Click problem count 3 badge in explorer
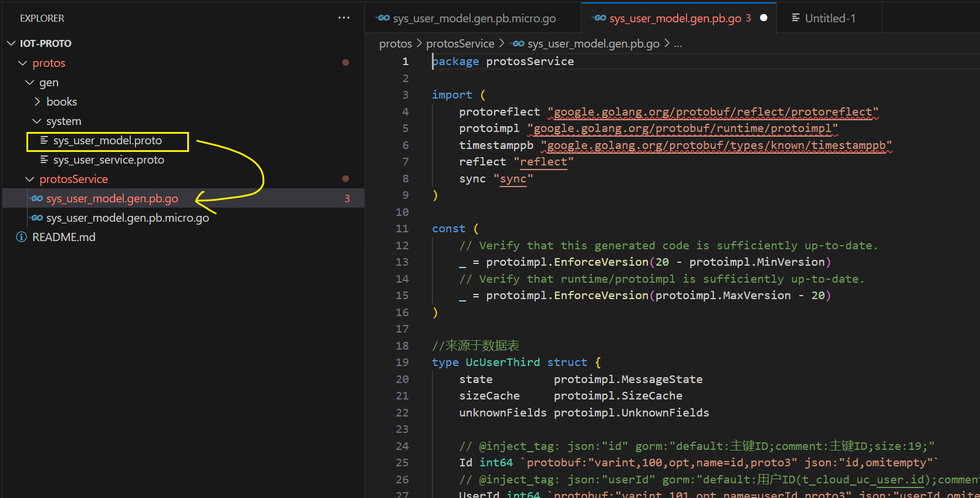Screen dimensions: 980x498 [x=347, y=198]
